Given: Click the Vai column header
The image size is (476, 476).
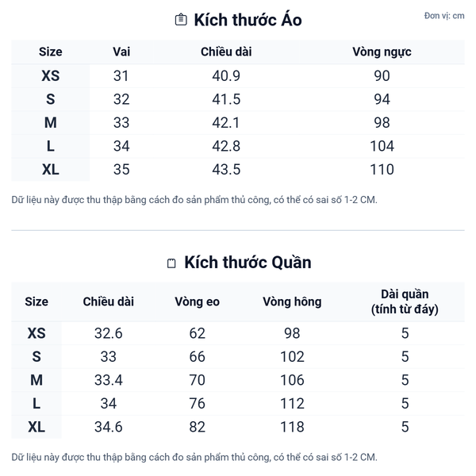Looking at the screenshot, I should (x=121, y=52).
